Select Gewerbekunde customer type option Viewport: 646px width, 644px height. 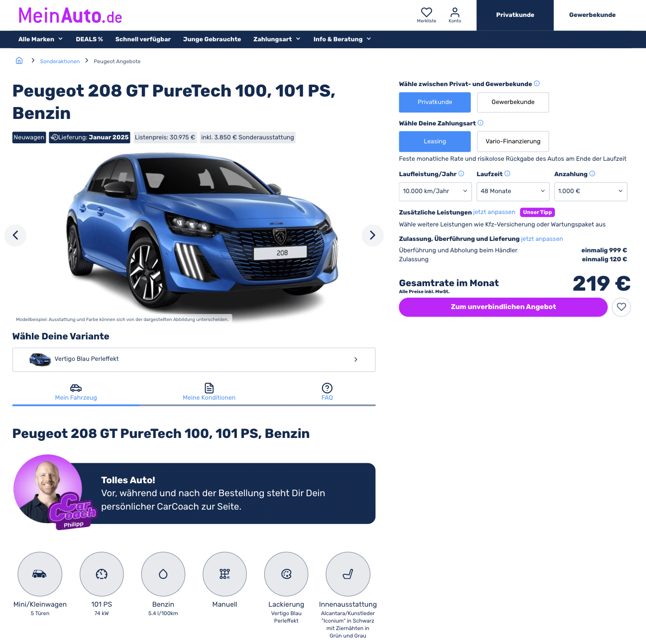[513, 102]
